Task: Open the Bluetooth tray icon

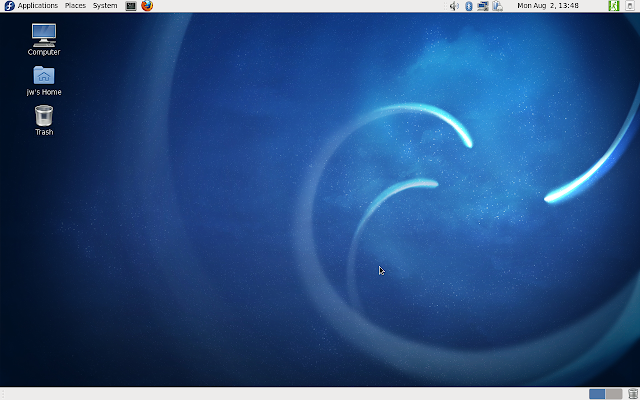Action: (469, 6)
